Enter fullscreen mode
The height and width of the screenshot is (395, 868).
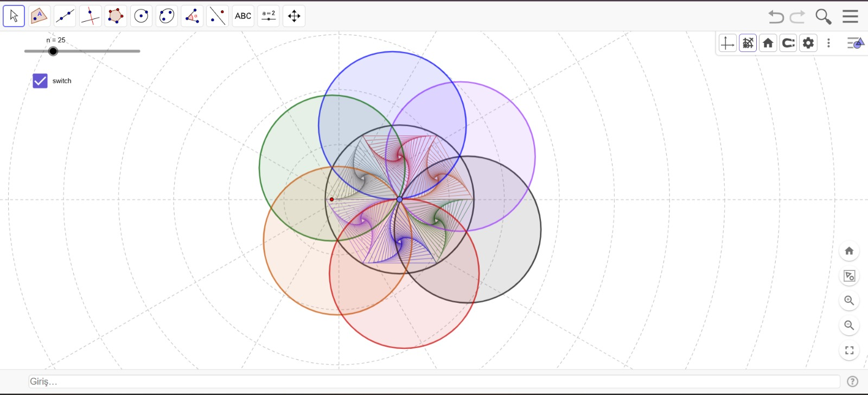(x=850, y=351)
